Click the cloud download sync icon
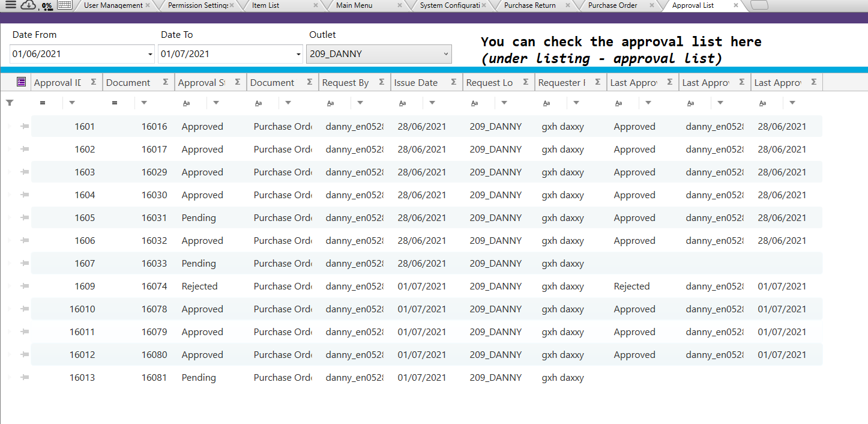 point(28,5)
